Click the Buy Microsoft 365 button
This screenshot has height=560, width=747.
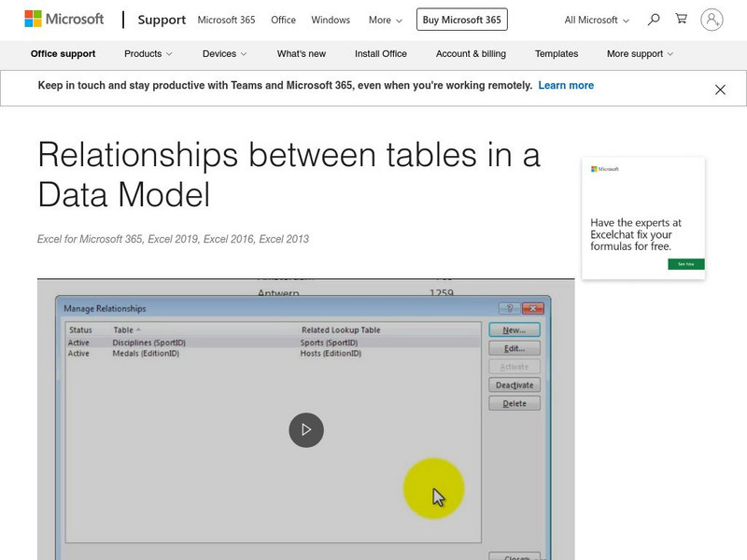pyautogui.click(x=461, y=20)
